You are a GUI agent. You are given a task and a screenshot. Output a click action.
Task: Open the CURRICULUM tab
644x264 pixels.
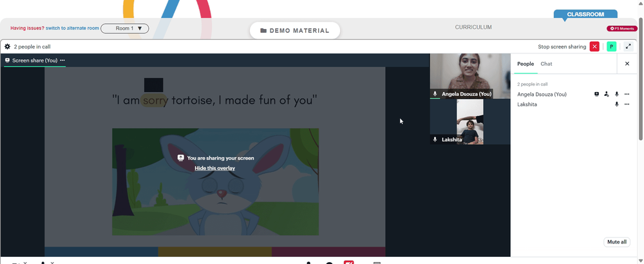[473, 27]
